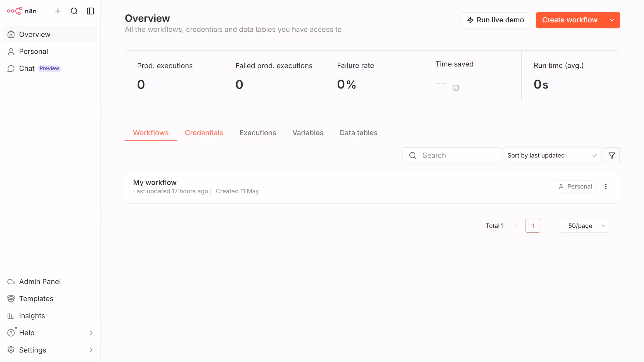Click the 'Last updated 17 hours ago' text
This screenshot has width=644, height=362.
point(171,191)
